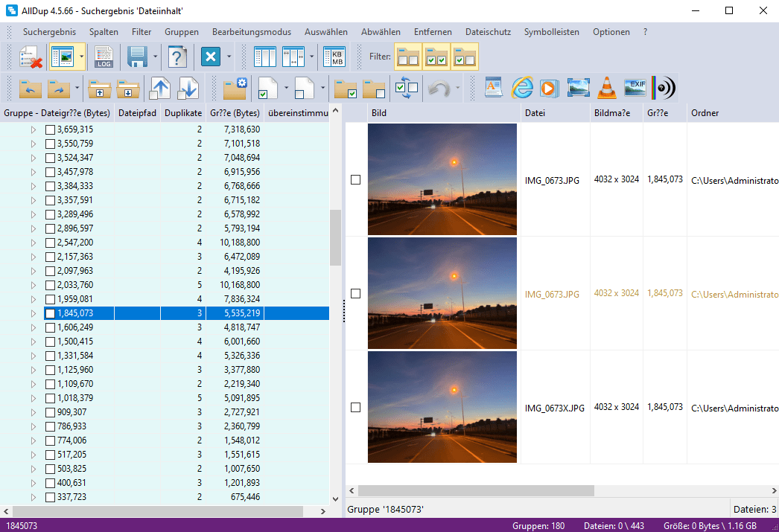
Task: Open the Bearbeitungsmodus menu
Action: [251, 32]
